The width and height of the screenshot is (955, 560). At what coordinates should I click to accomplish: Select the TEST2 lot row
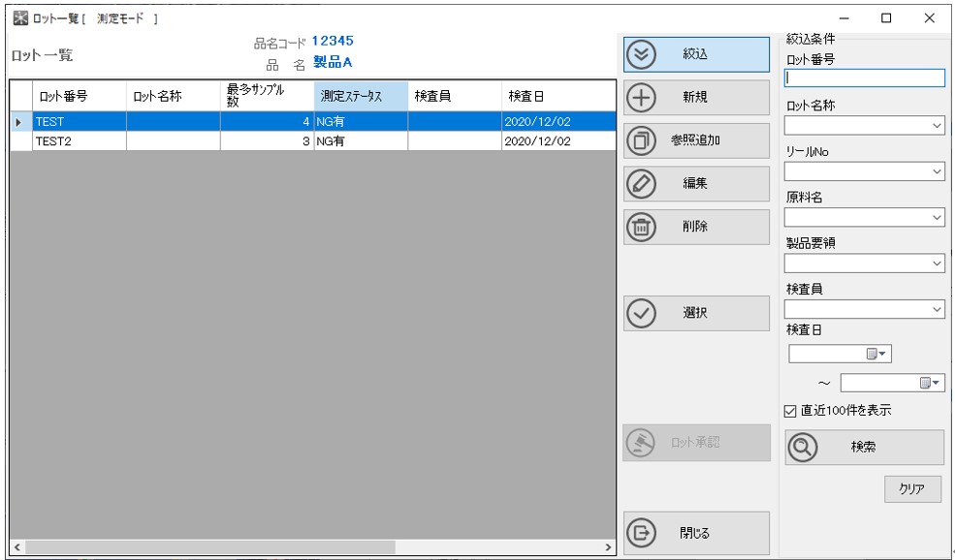click(78, 141)
